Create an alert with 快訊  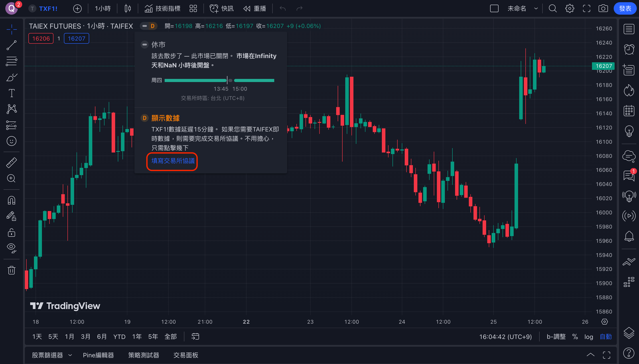tap(221, 8)
